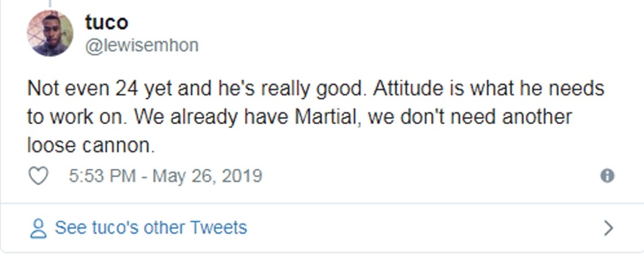The image size is (644, 260).
Task: Open tuco's profile picture
Action: point(50,34)
